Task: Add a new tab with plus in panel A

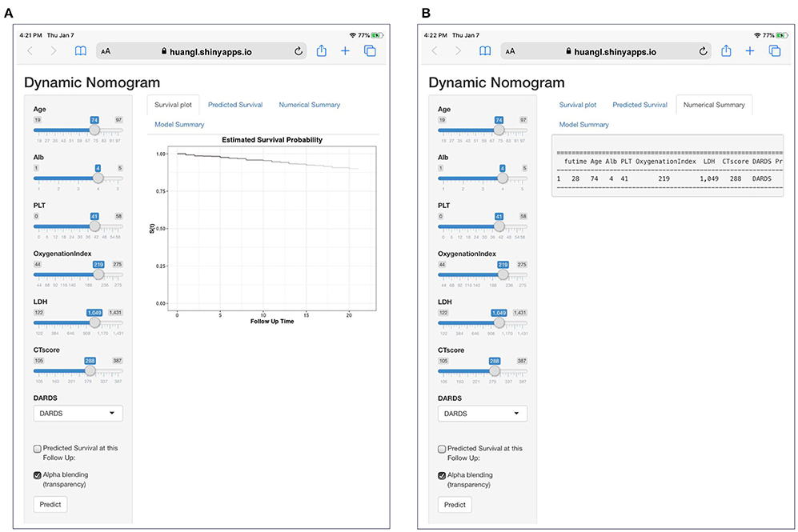Action: coord(345,51)
